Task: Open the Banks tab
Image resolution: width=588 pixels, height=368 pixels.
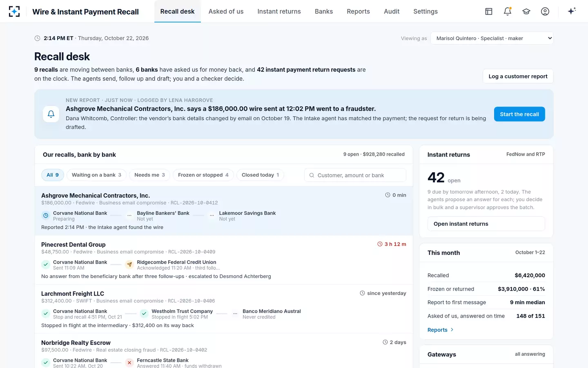Action: [x=324, y=11]
